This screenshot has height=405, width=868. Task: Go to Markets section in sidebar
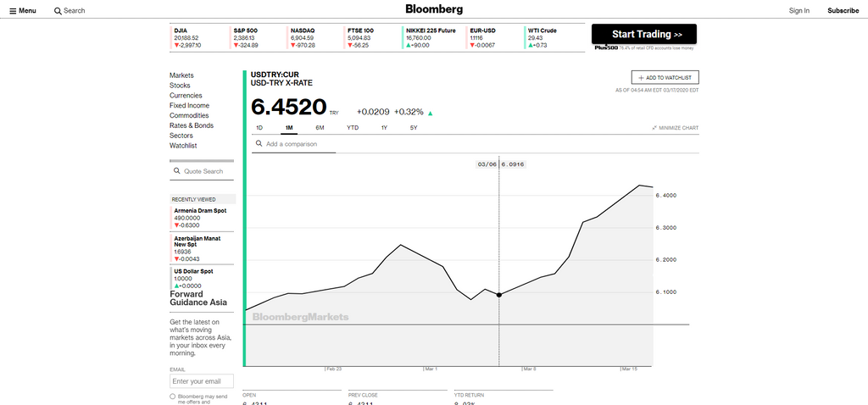181,75
